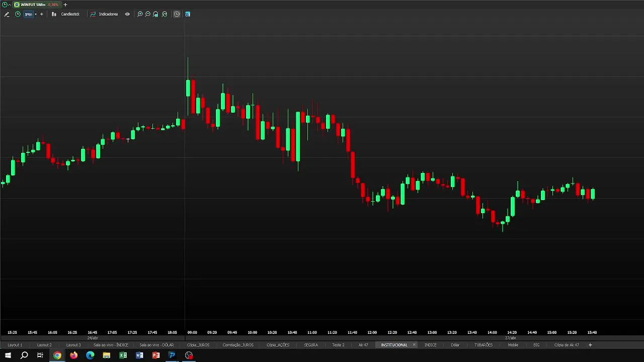The width and height of the screenshot is (644, 362).
Task: Open the Correlação_JUROS layout tab
Action: pos(238,345)
